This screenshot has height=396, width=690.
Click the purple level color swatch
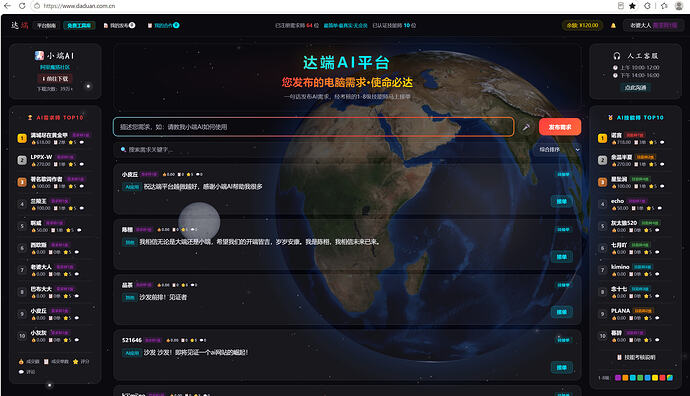tap(618, 378)
